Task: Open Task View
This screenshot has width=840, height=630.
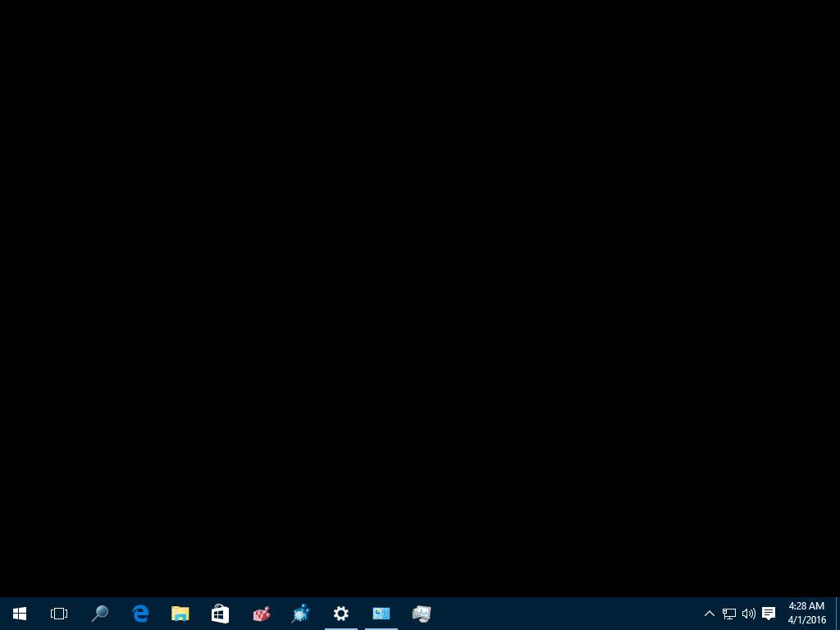Action: click(x=59, y=613)
